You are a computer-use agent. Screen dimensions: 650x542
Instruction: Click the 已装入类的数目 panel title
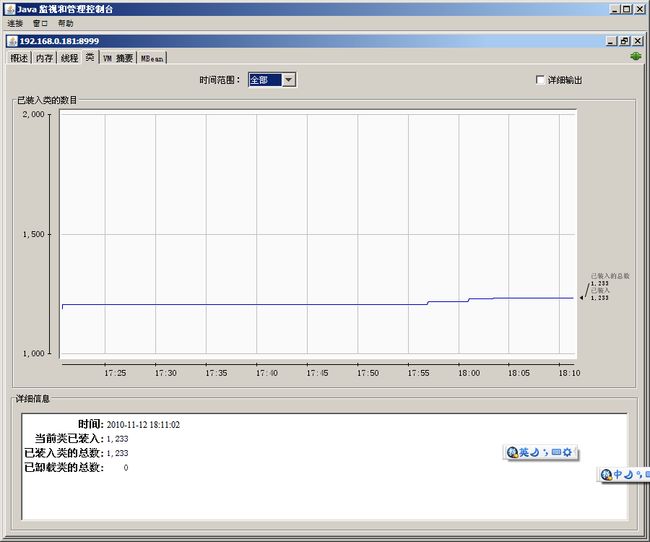click(47, 100)
